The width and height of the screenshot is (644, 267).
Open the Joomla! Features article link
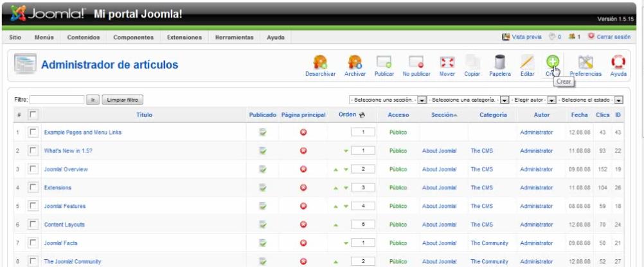coord(65,206)
